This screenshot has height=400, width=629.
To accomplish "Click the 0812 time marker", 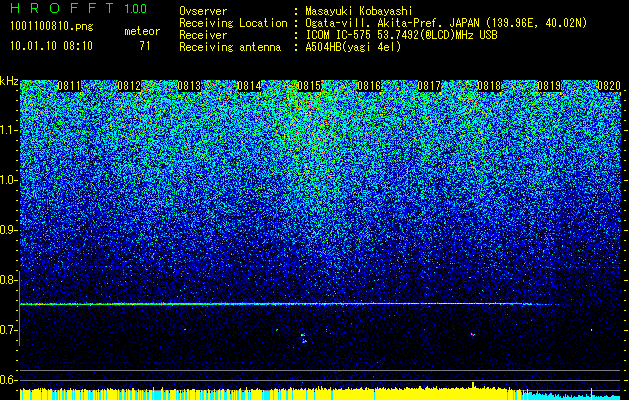I will coord(129,86).
